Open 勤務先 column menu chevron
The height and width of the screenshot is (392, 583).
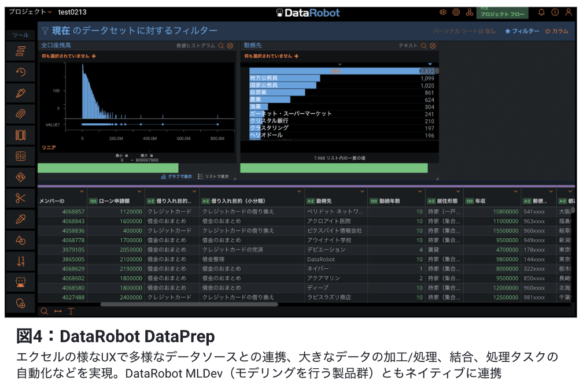pyautogui.click(x=362, y=192)
